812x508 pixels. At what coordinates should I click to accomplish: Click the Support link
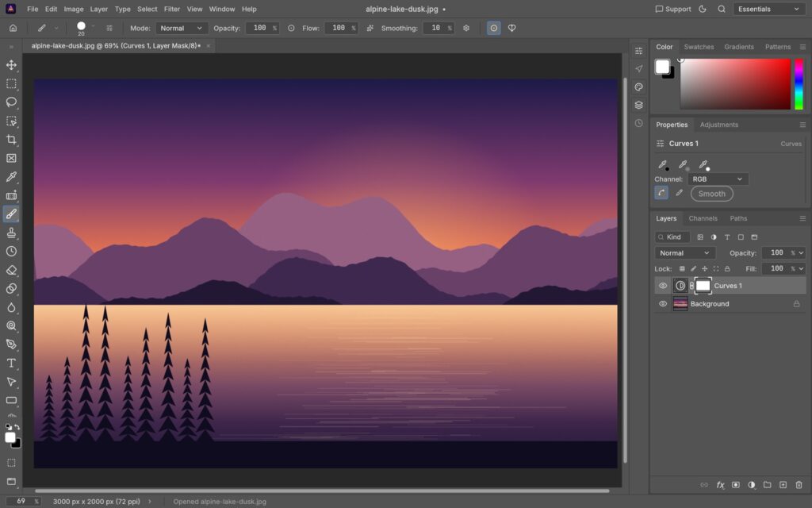pos(673,9)
